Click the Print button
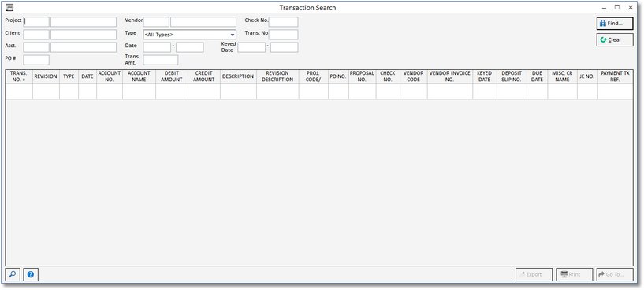This screenshot has height=290, width=644. pyautogui.click(x=574, y=274)
